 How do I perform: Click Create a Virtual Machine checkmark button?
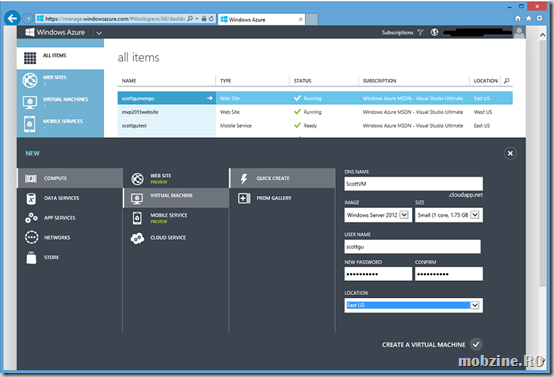point(476,344)
